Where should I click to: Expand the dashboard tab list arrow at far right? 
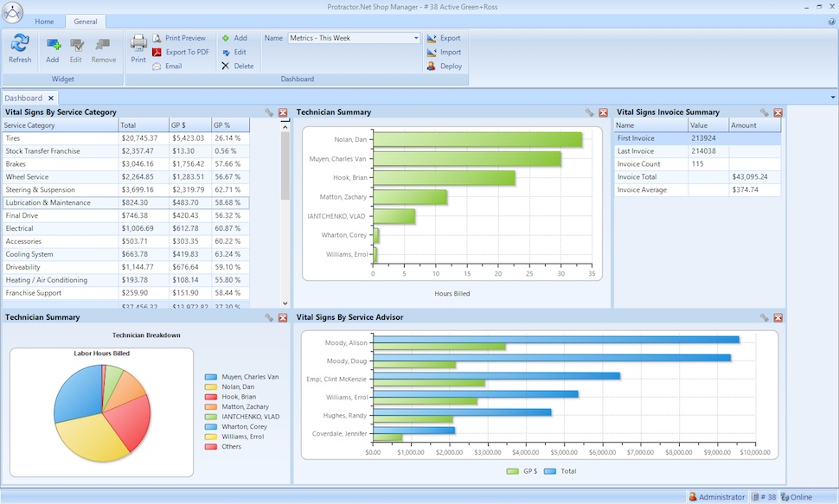tap(833, 98)
